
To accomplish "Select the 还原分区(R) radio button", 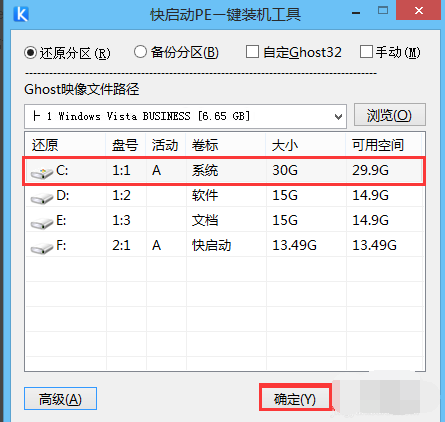I will [30, 52].
